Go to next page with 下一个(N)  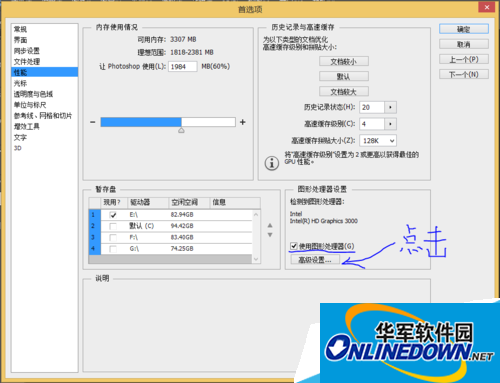pyautogui.click(x=464, y=74)
